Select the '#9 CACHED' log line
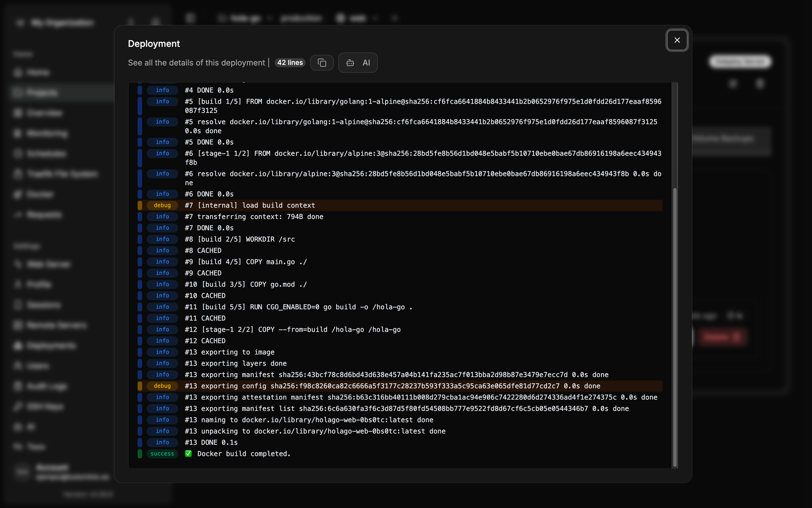Screen dimensions: 812x508 pyautogui.click(x=400, y=273)
